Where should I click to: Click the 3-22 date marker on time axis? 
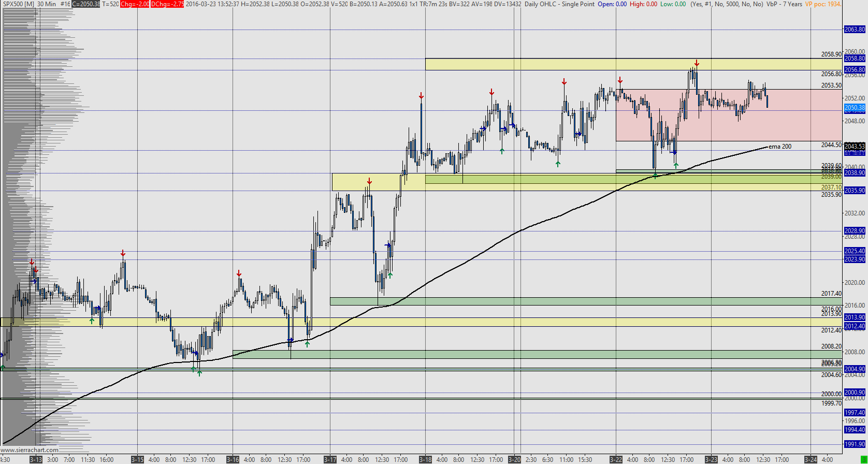pyautogui.click(x=616, y=459)
